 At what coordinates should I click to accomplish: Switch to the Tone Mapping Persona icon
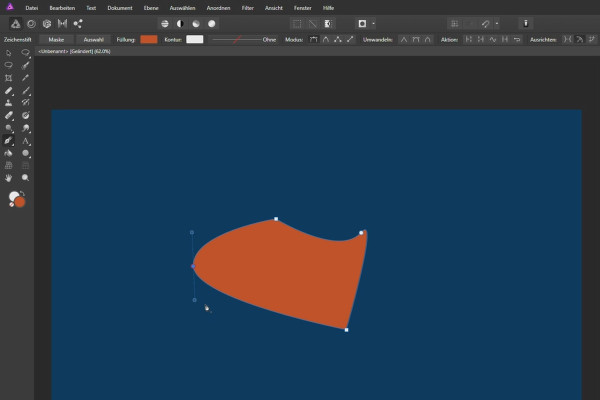tap(62, 24)
